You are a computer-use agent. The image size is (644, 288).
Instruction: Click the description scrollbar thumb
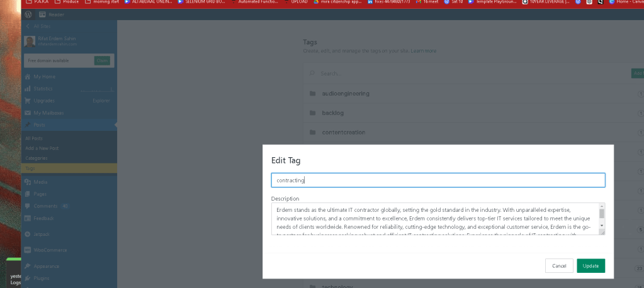602,214
